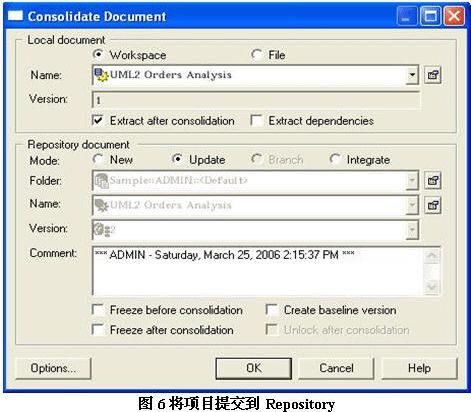Expand the local document Name dropdown
This screenshot has height=412, width=471.
(x=412, y=75)
